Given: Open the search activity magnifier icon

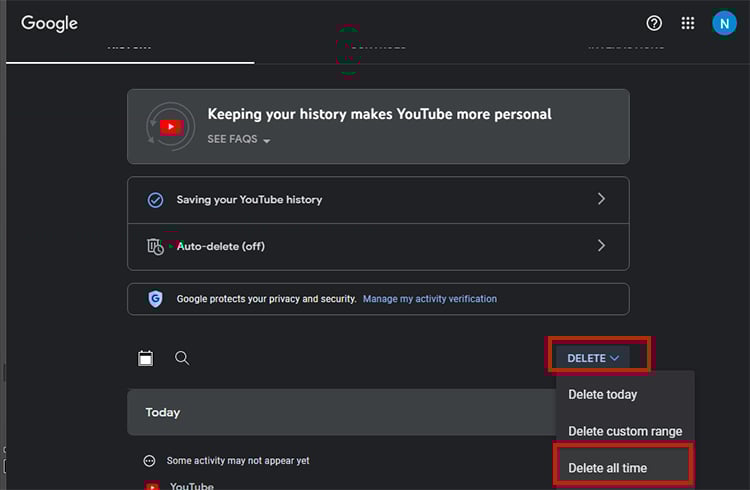Looking at the screenshot, I should [182, 358].
